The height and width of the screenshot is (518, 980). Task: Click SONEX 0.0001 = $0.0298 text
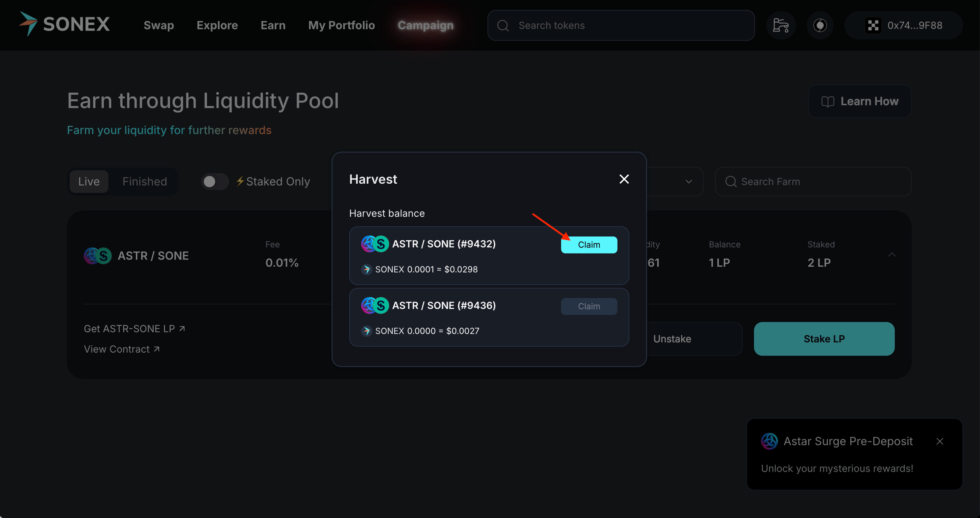point(426,269)
